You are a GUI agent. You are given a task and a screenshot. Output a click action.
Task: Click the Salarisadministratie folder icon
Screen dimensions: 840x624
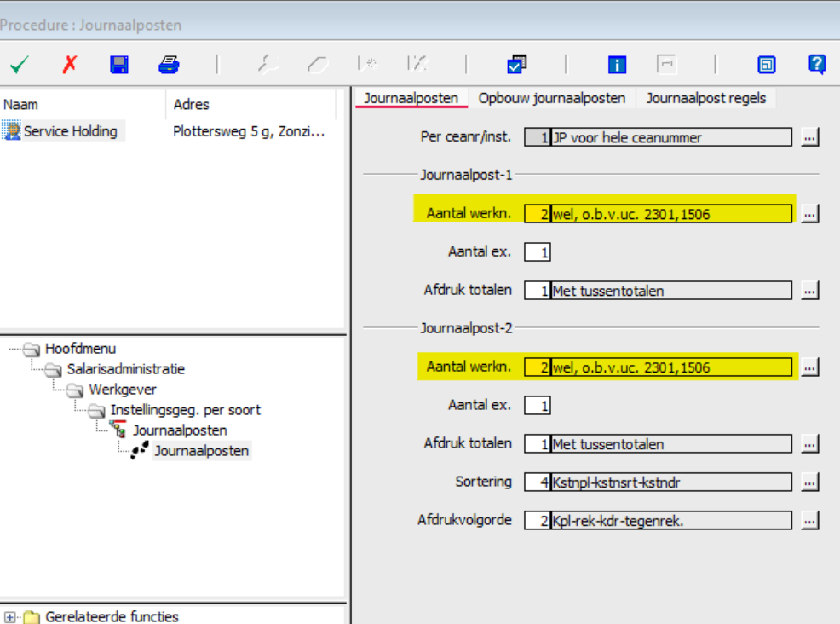click(x=54, y=370)
